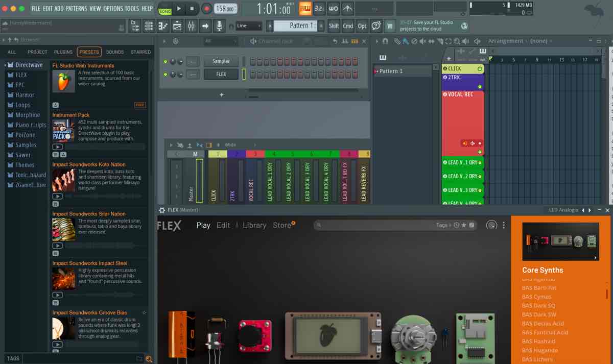This screenshot has height=364, width=613.
Task: Click the playlist magnet snap icon
Action: [x=385, y=41]
